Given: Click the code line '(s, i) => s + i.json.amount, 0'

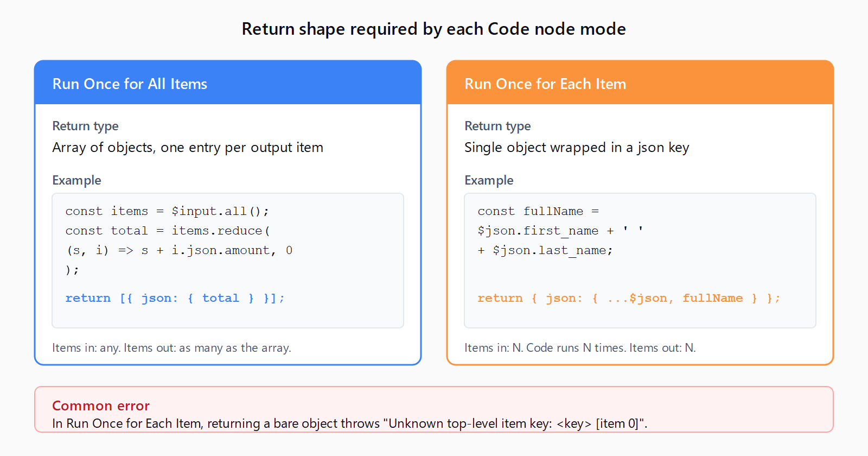Looking at the screenshot, I should (179, 250).
